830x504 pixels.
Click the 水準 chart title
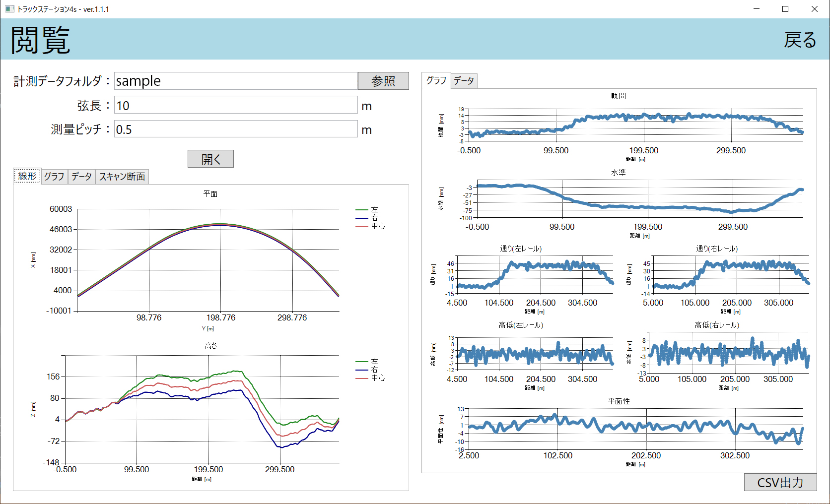[619, 173]
